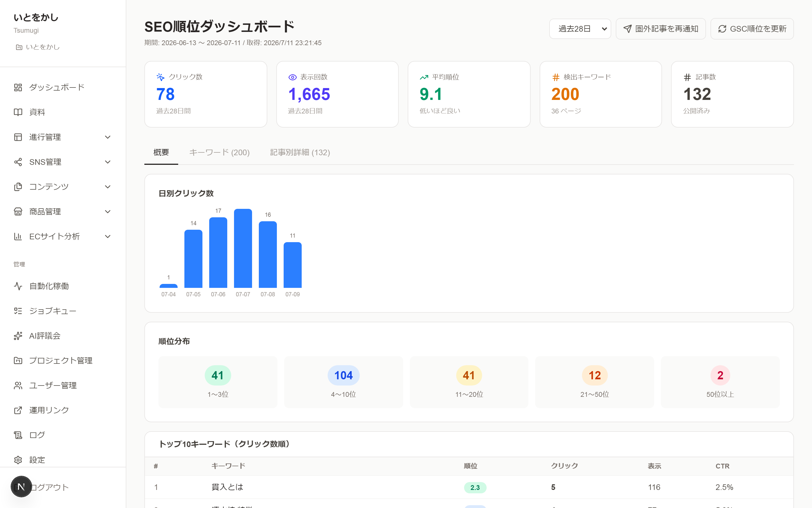Click the ユーザー管理 people icon
Screen dimensions: 812x508
pyautogui.click(x=18, y=385)
